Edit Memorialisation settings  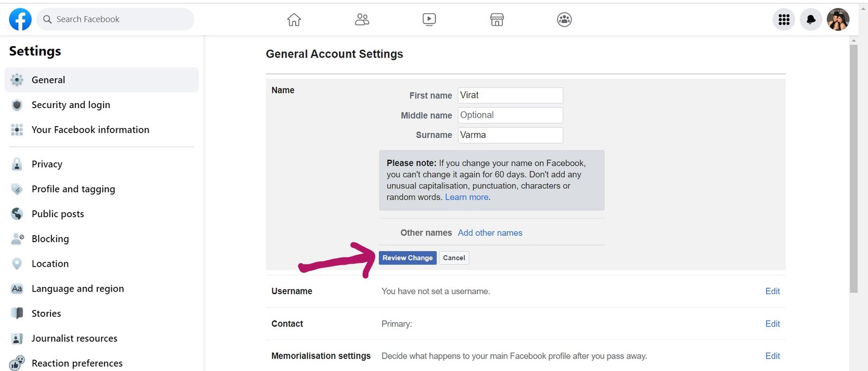(x=773, y=356)
